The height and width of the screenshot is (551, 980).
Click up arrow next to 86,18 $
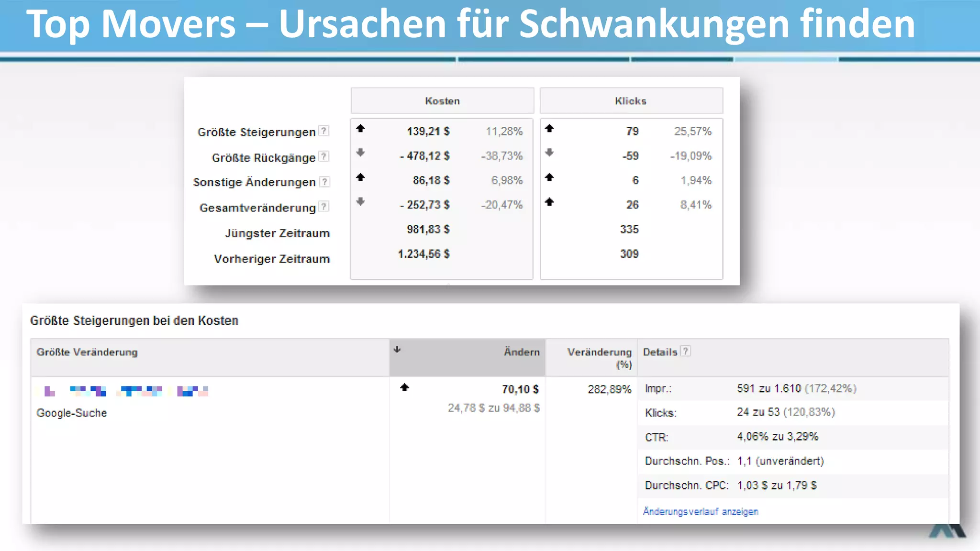pyautogui.click(x=361, y=177)
